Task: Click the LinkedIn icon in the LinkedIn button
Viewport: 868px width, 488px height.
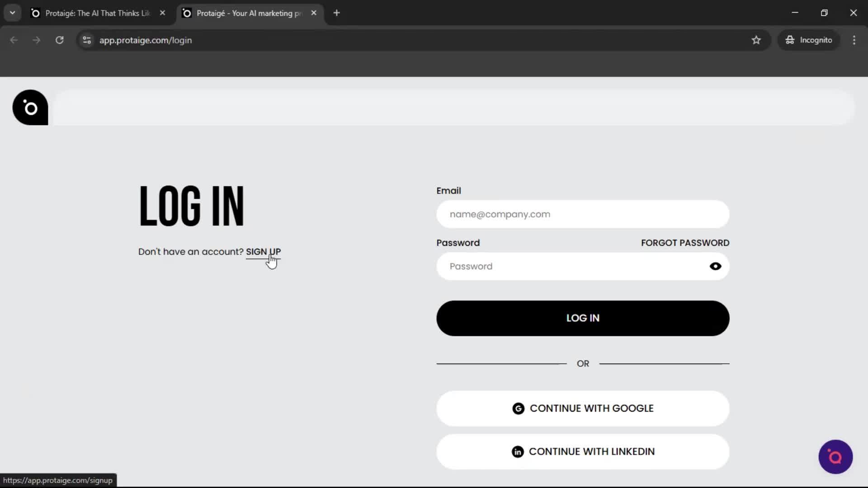Action: click(517, 451)
